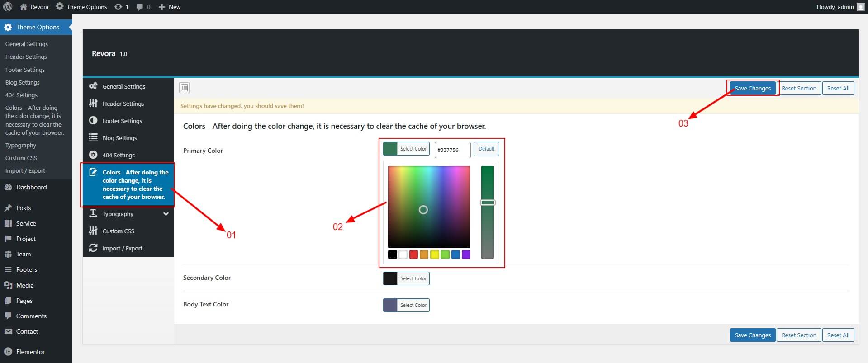Image resolution: width=868 pixels, height=363 pixels.
Task: Click the Header Settings sliders icon
Action: tap(93, 103)
